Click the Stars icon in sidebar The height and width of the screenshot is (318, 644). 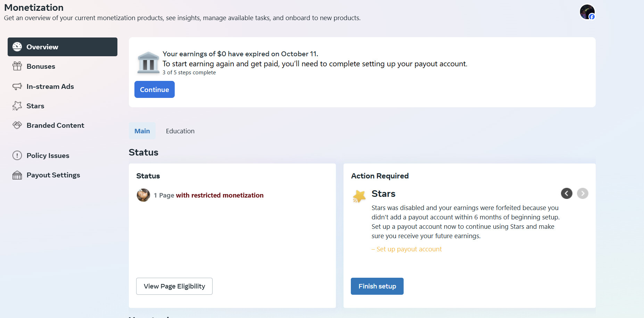(17, 106)
